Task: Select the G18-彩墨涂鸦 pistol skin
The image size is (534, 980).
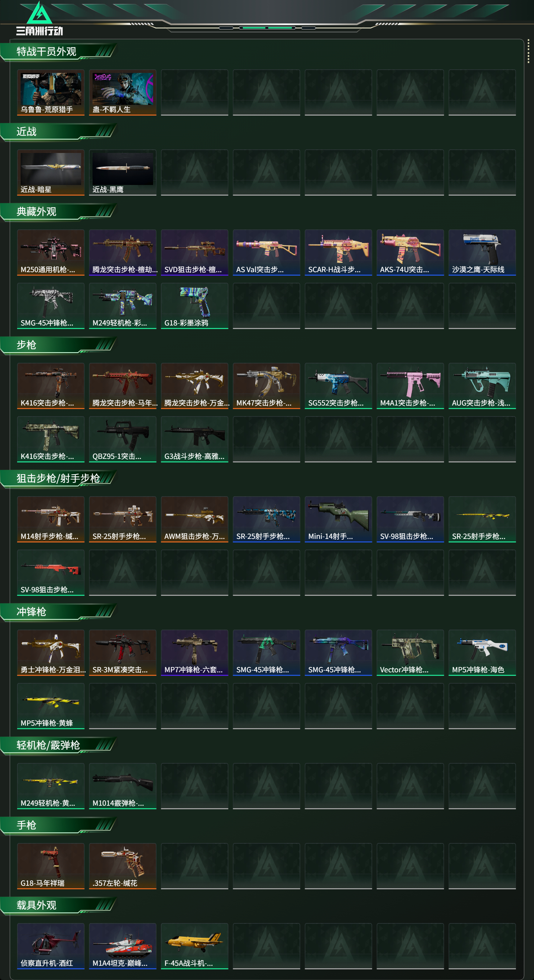Action: pos(194,306)
